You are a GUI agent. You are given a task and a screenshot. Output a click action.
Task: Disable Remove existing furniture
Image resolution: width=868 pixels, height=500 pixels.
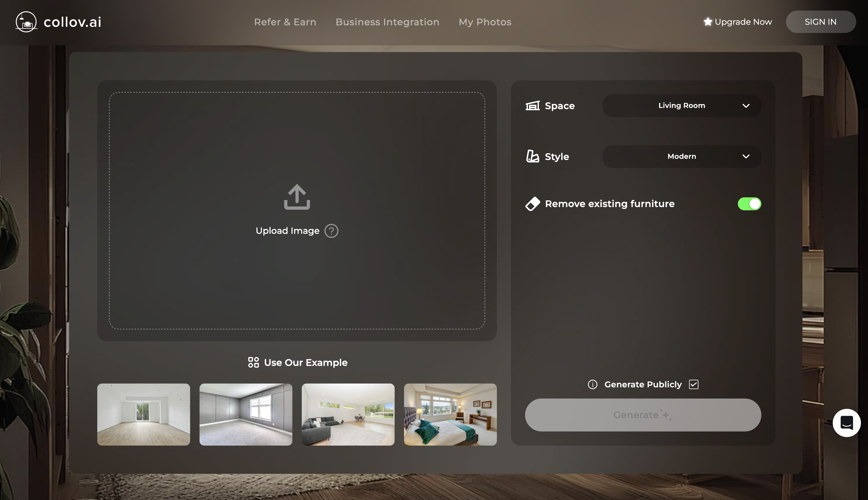pyautogui.click(x=749, y=204)
